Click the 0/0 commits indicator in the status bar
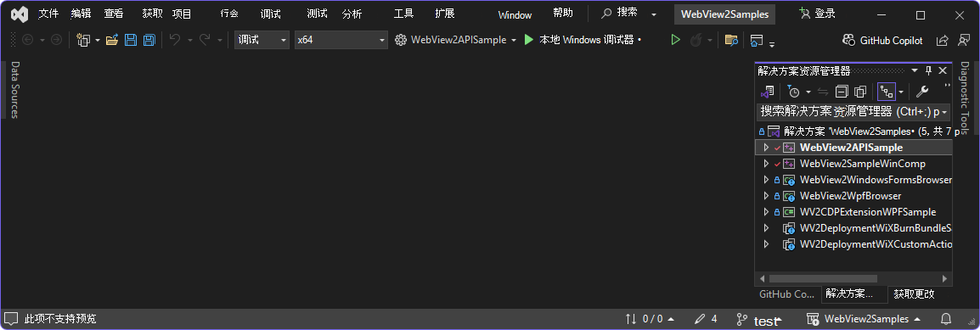980x330 pixels. pos(650,319)
